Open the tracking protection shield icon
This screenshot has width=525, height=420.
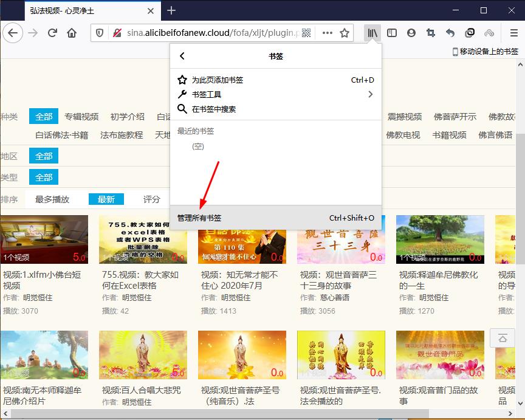100,33
